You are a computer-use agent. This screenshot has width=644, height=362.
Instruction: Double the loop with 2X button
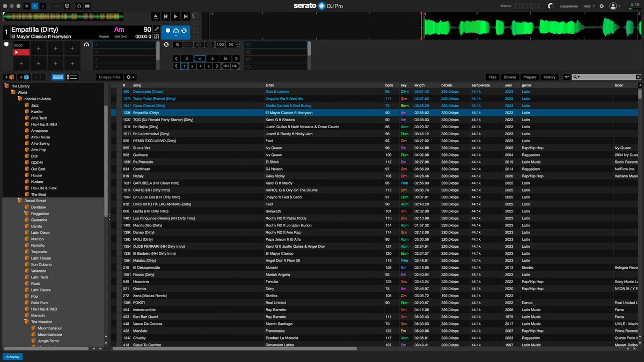231,45
